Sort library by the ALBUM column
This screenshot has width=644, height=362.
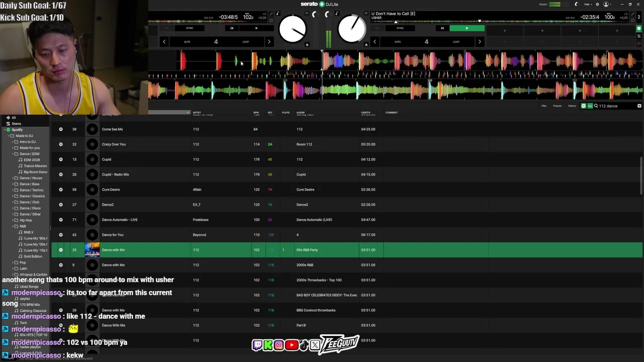pyautogui.click(x=300, y=113)
